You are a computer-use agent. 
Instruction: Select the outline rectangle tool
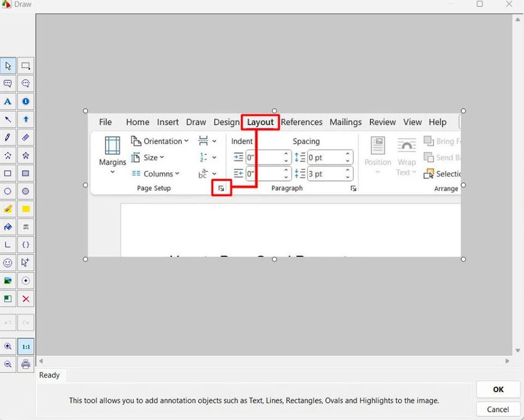click(x=8, y=173)
